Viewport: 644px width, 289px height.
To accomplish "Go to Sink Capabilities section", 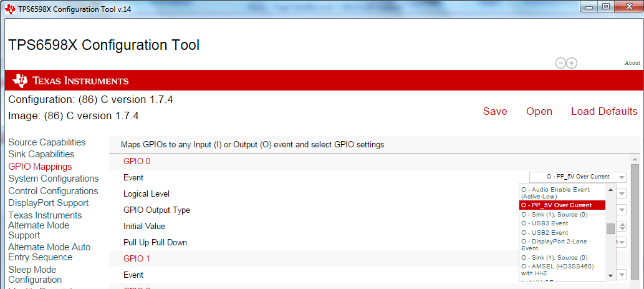I will click(41, 154).
